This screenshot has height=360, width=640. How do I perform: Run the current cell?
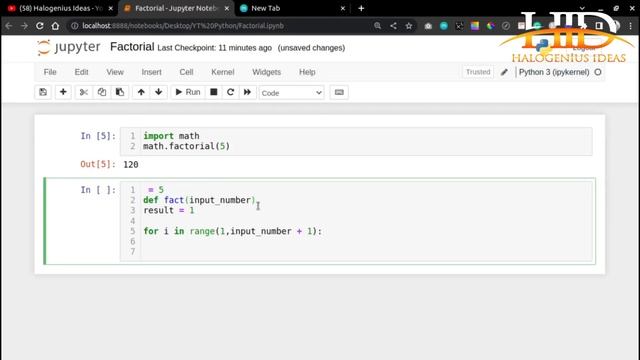coord(188,92)
